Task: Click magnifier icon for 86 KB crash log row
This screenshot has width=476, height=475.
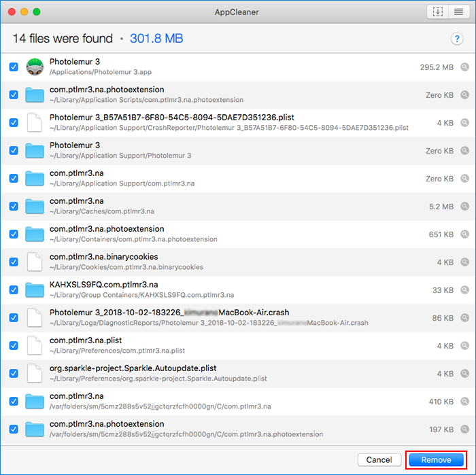Action: point(464,317)
